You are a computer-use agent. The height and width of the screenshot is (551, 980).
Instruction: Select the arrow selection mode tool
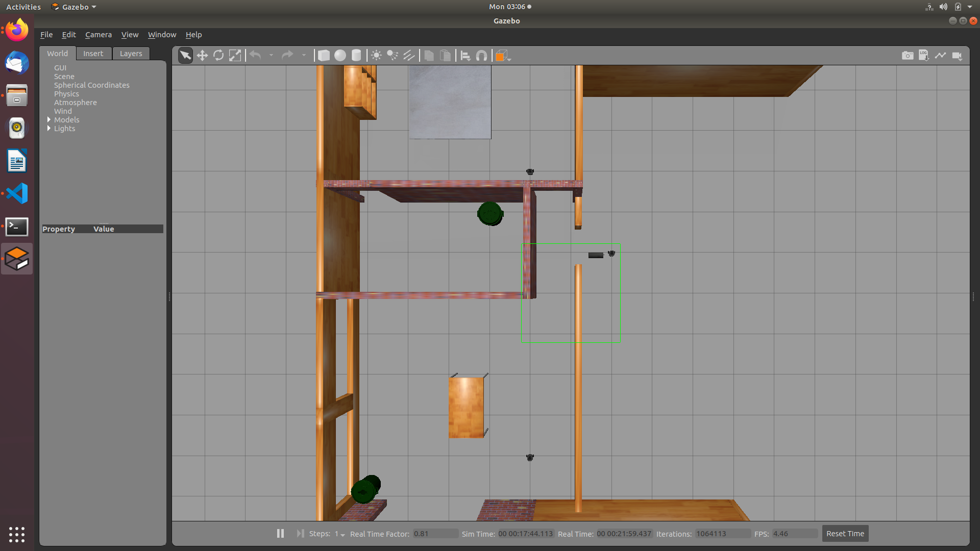coord(185,55)
